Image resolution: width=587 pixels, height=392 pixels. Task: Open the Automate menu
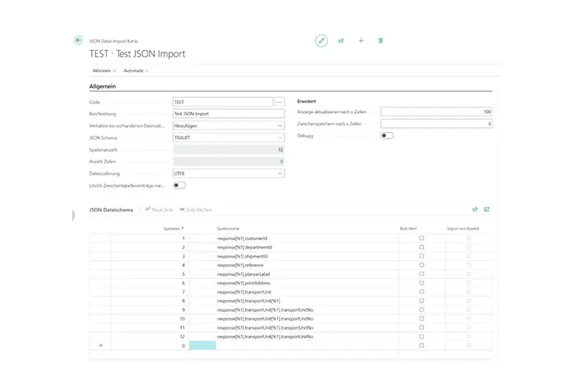coord(136,71)
